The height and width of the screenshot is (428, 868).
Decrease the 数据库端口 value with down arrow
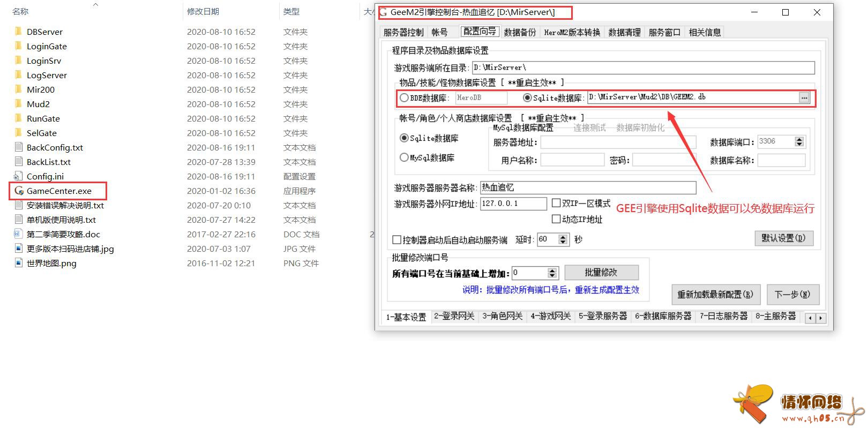(799, 145)
